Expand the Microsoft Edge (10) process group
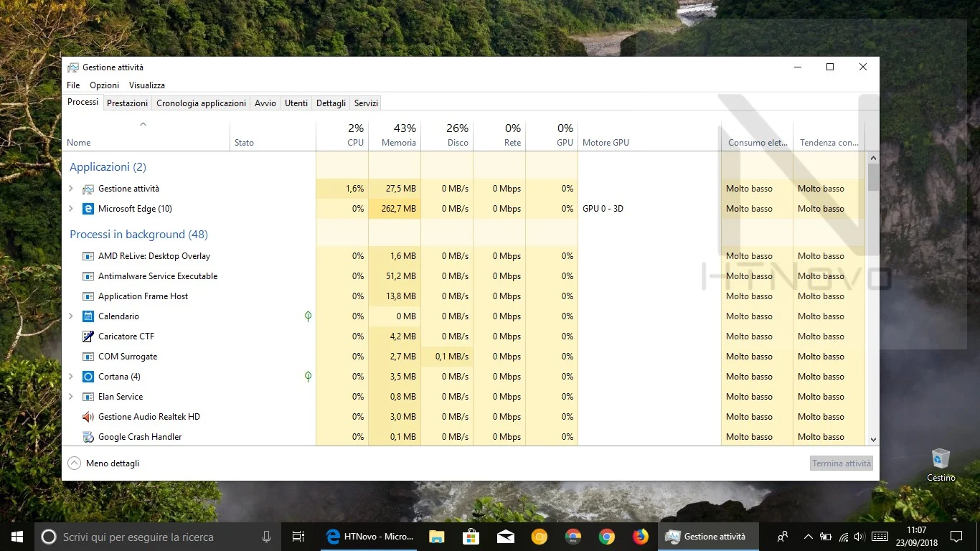980x551 pixels. tap(70, 209)
